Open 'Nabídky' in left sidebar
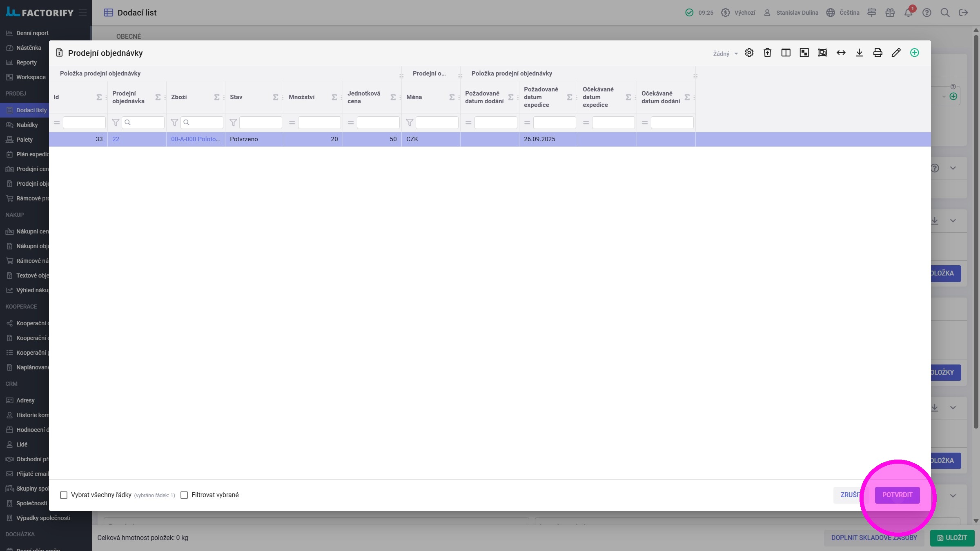The image size is (980, 551). tap(27, 125)
